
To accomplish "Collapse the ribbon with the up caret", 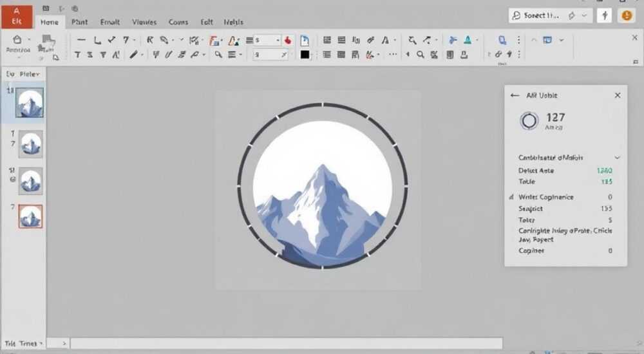I will pos(534,41).
